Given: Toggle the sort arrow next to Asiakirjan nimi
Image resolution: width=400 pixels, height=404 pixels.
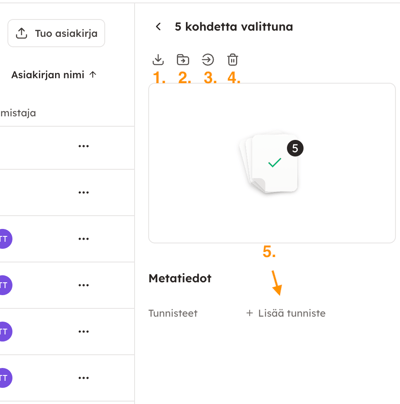Looking at the screenshot, I should coord(93,75).
